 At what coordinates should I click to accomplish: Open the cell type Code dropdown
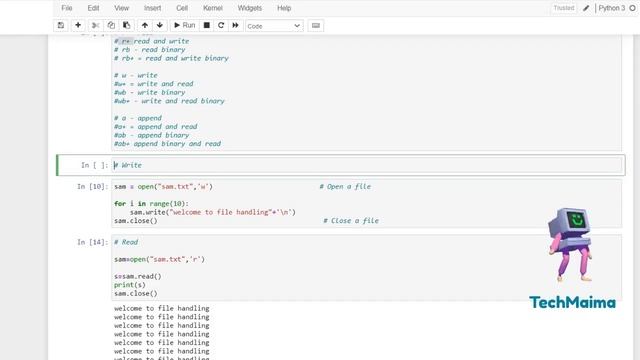(x=274, y=26)
